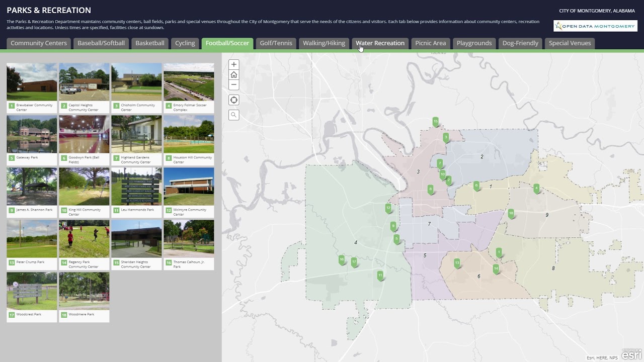Open the Playgrounds tab
The width and height of the screenshot is (644, 362).
pos(474,43)
